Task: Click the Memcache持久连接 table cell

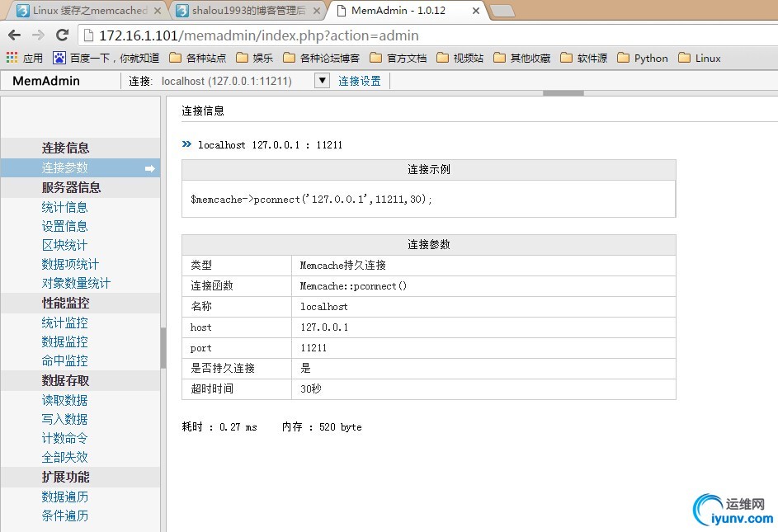Action: tap(483, 265)
